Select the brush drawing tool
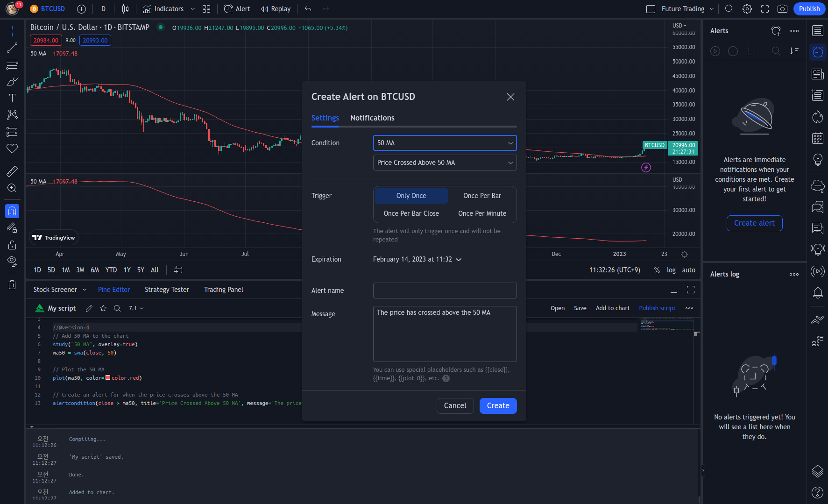The height and width of the screenshot is (504, 828). pyautogui.click(x=12, y=81)
